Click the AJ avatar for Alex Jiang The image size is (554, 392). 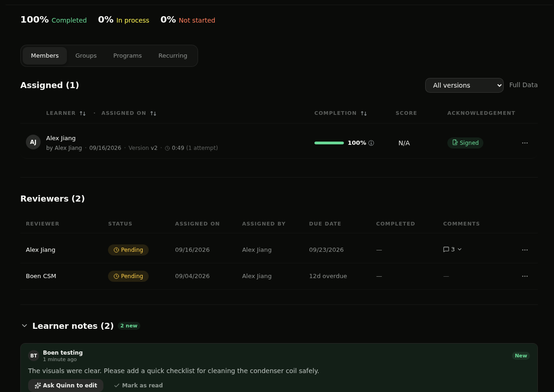[x=33, y=142]
